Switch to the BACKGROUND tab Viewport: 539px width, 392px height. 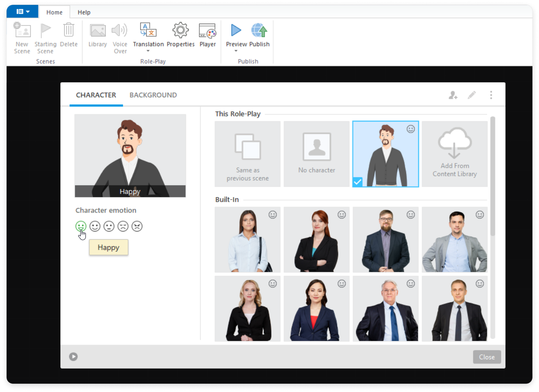[x=153, y=95]
